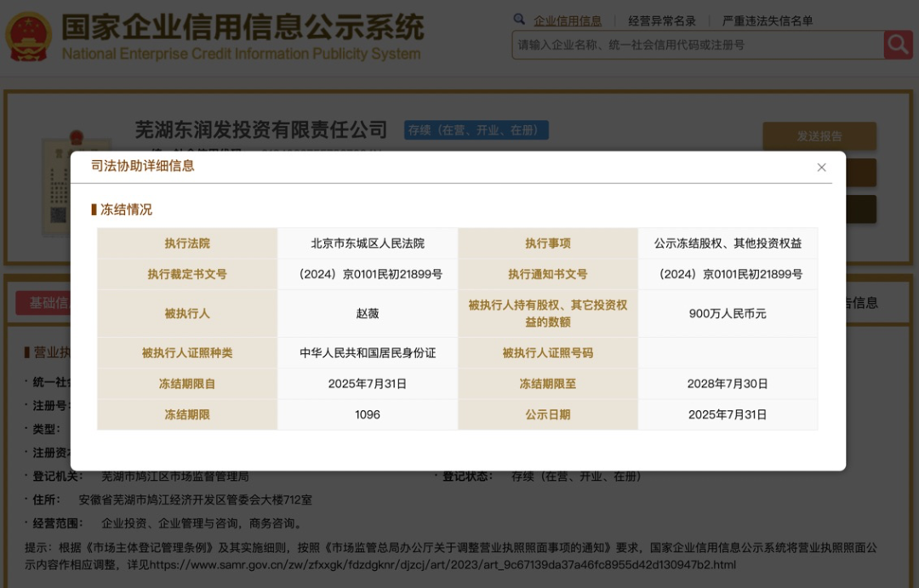The image size is (919, 588).
Task: Click the 司法协助详细信息 dialog title
Action: point(142,166)
